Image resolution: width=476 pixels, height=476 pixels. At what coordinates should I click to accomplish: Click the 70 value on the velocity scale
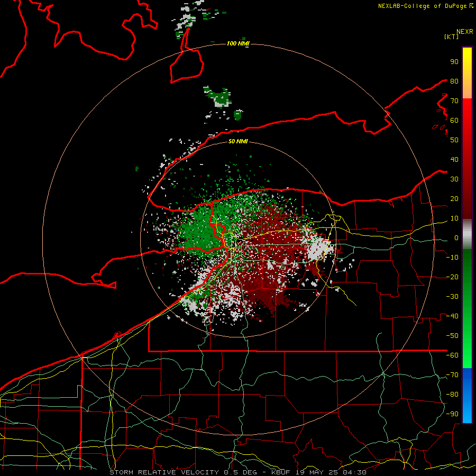coord(454,101)
